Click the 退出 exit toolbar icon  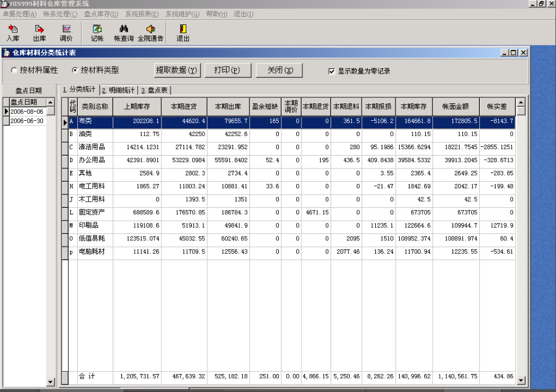point(183,33)
